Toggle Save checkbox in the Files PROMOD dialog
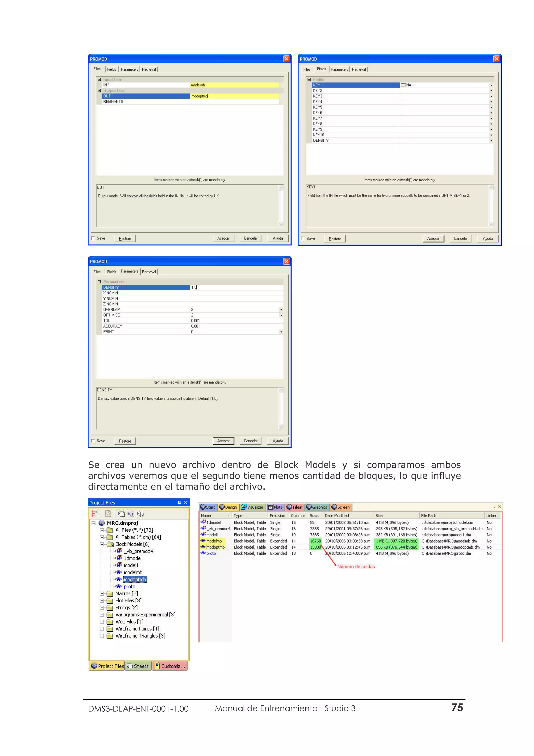This screenshot has height=756, width=534. click(x=93, y=239)
